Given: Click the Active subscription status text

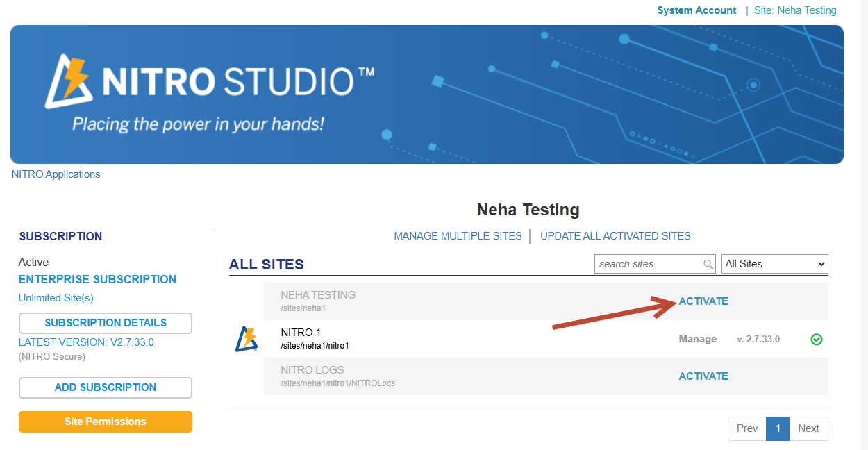Looking at the screenshot, I should click(x=34, y=262).
